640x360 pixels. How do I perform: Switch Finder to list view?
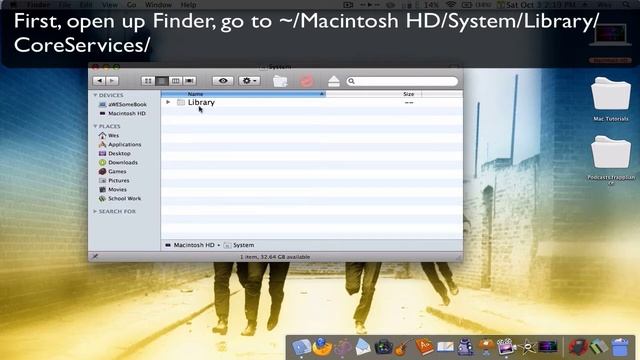[x=162, y=81]
